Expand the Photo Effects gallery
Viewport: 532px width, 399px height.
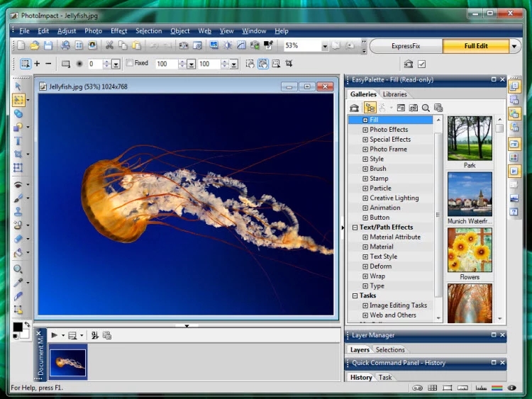pos(365,130)
